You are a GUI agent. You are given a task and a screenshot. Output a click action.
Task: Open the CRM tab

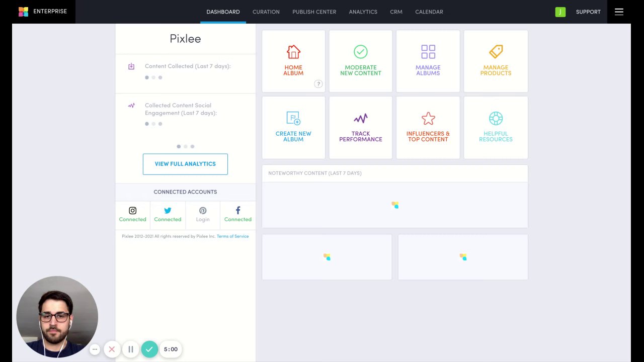(x=396, y=12)
